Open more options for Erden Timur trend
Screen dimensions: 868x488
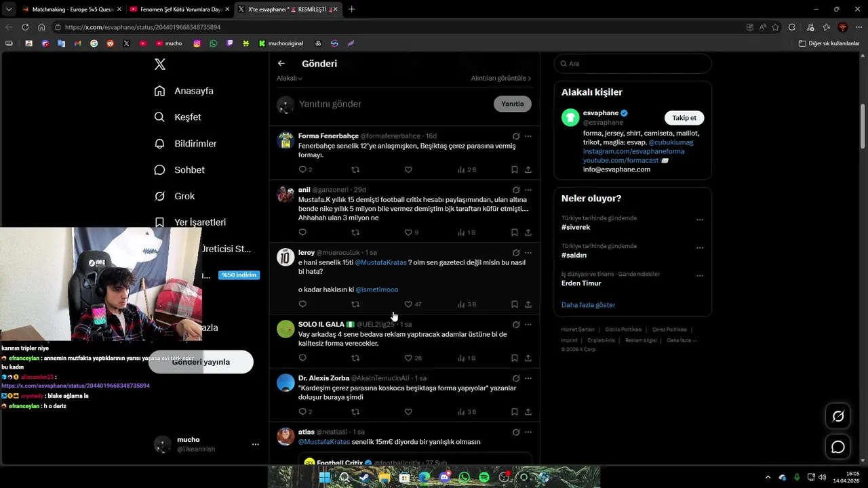(x=700, y=277)
